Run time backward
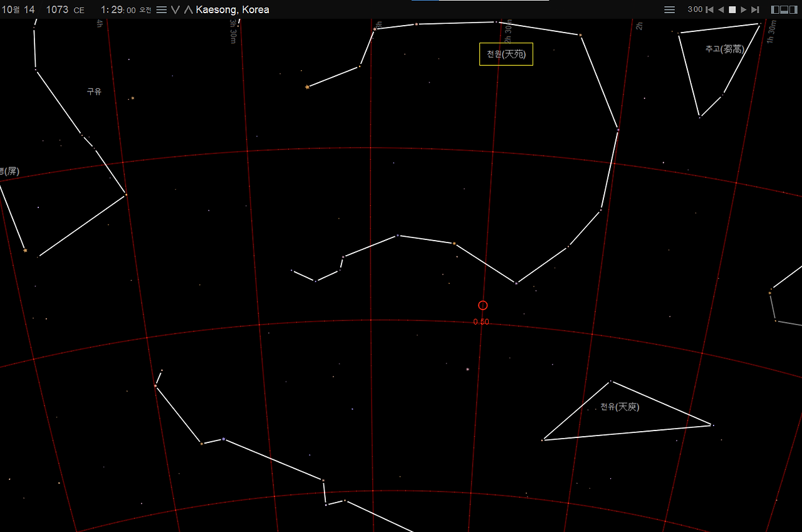This screenshot has height=532, width=802. pyautogui.click(x=721, y=9)
